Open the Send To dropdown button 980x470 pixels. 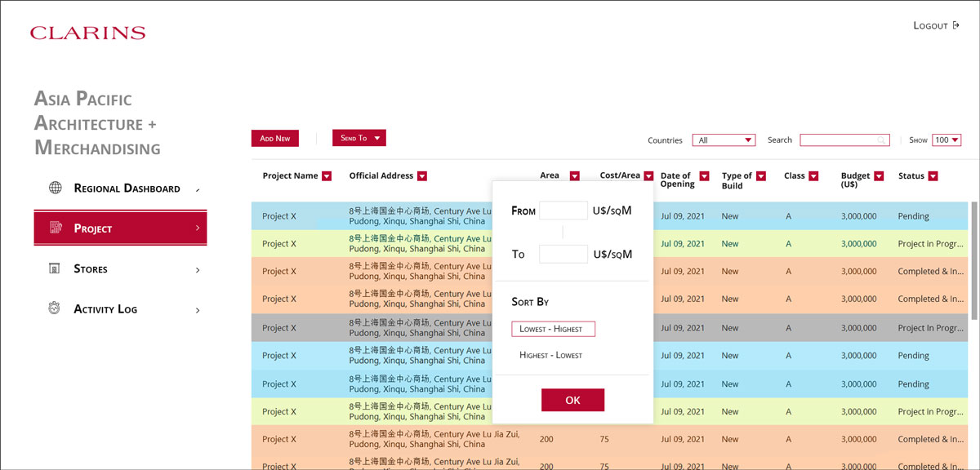(359, 138)
